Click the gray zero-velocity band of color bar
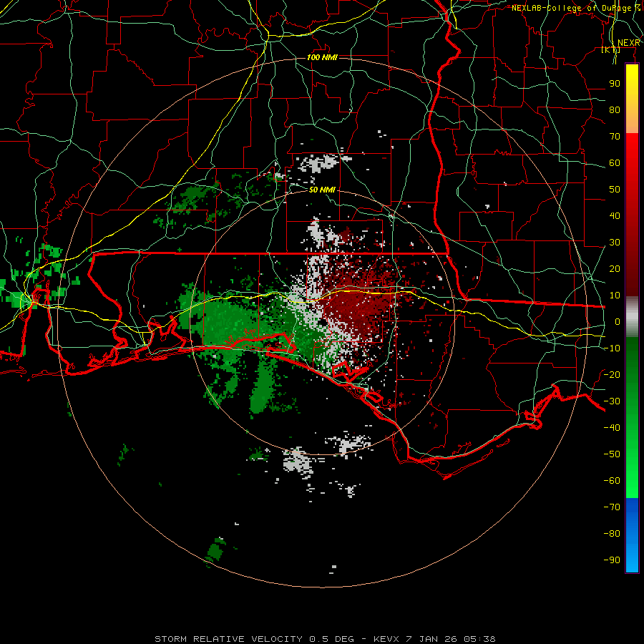644x644 pixels. pos(632,317)
